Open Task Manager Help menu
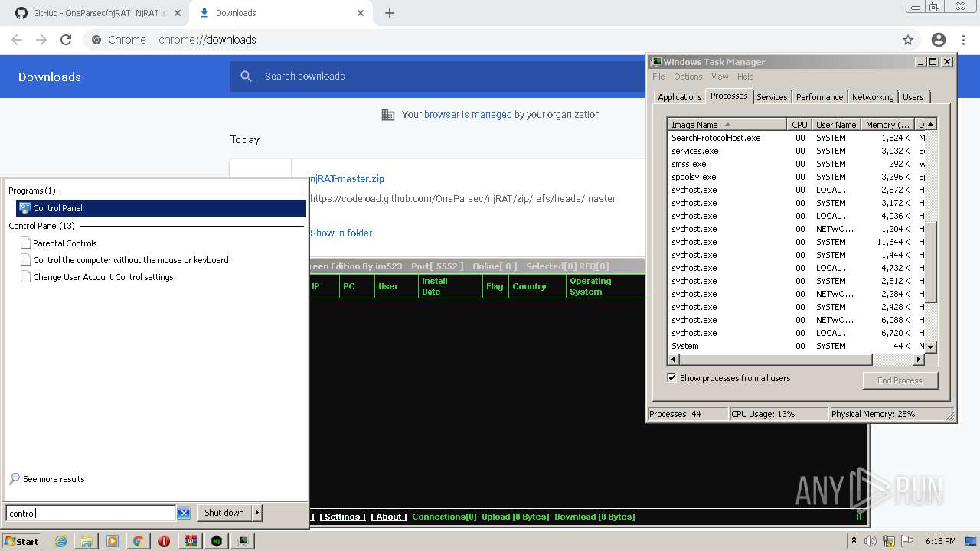Screen dimensions: 980x551 tap(745, 77)
